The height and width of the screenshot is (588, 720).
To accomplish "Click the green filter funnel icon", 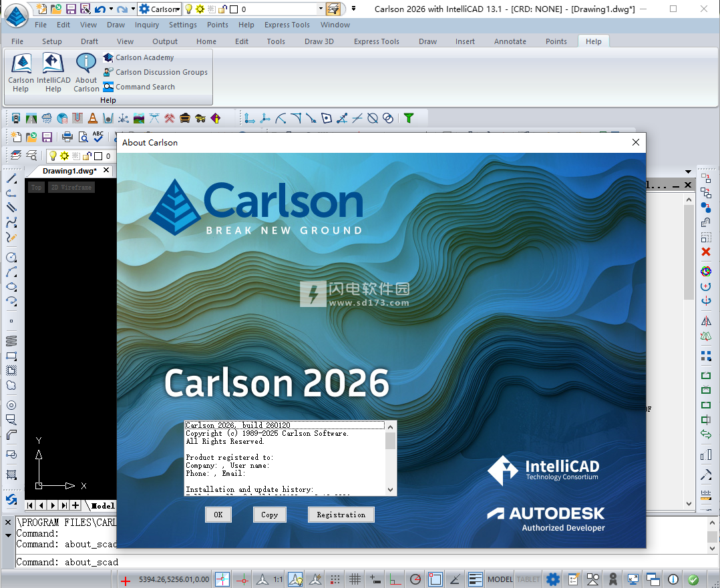I will 408,118.
